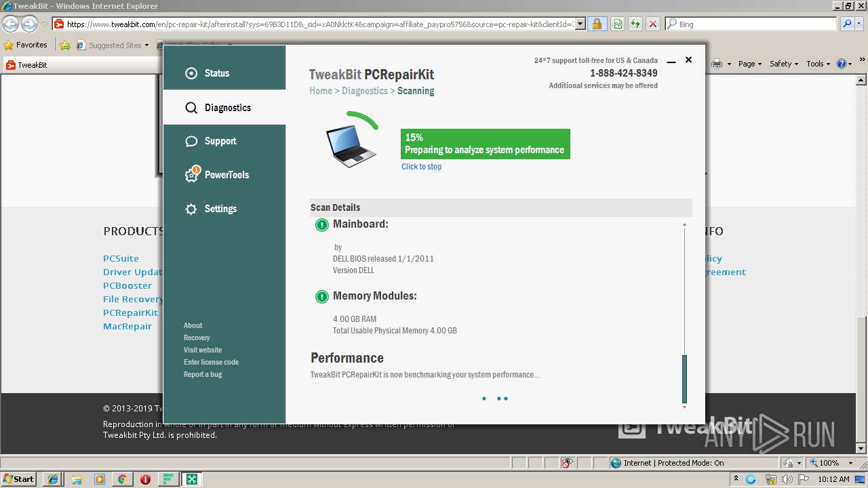Click Report a bug

203,374
